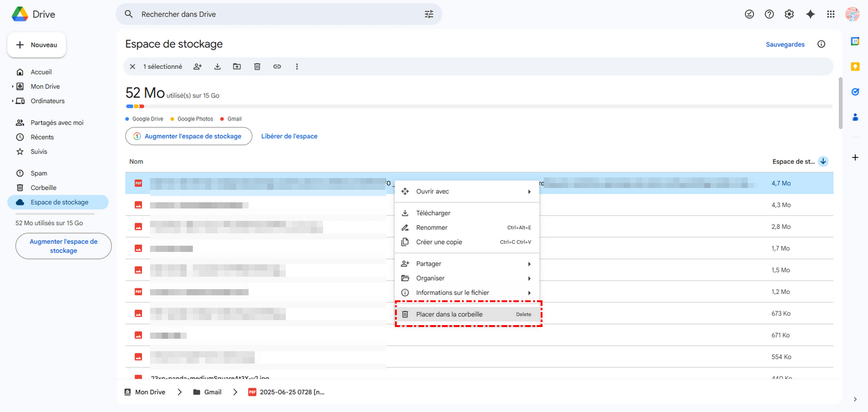Click the Gmail breadcrumb folder
The width and height of the screenshot is (868, 412).
coord(207,392)
